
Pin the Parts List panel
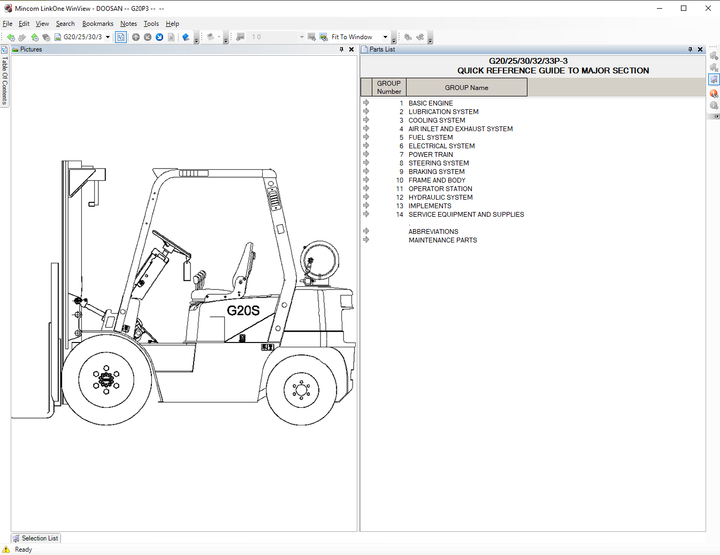[690, 50]
